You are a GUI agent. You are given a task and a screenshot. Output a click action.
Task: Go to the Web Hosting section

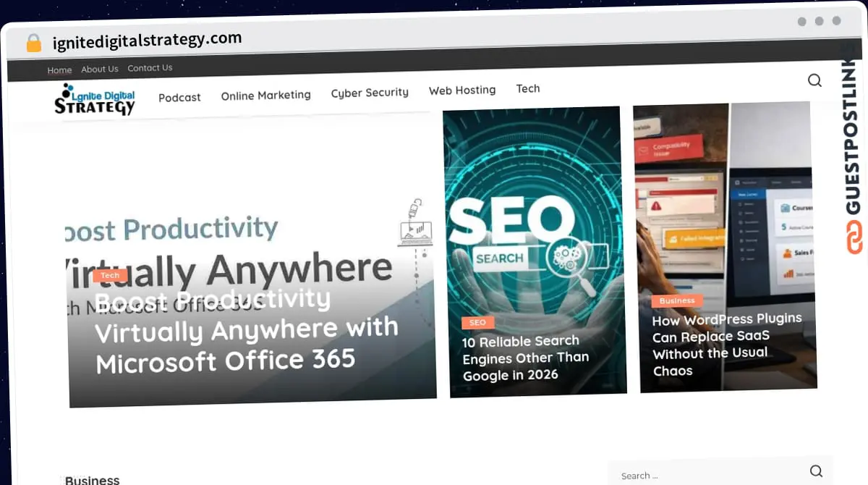[462, 90]
